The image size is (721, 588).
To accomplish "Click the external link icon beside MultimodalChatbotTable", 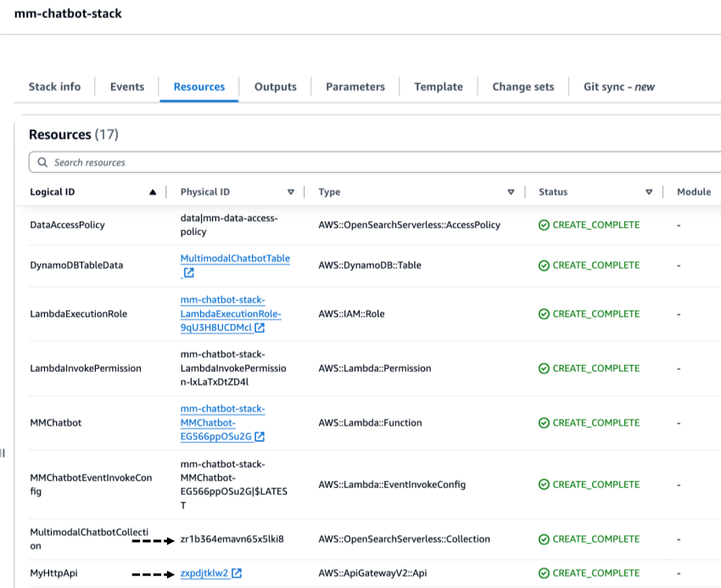I will click(188, 273).
